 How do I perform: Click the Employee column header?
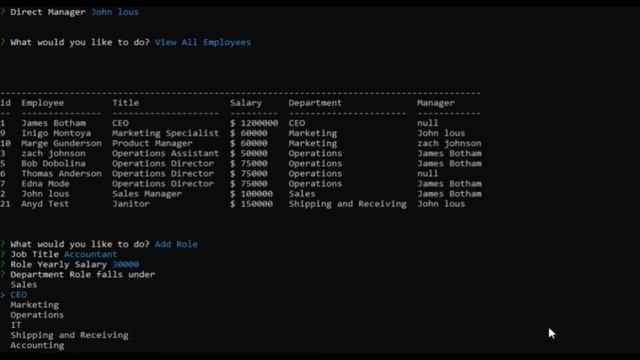click(x=43, y=103)
